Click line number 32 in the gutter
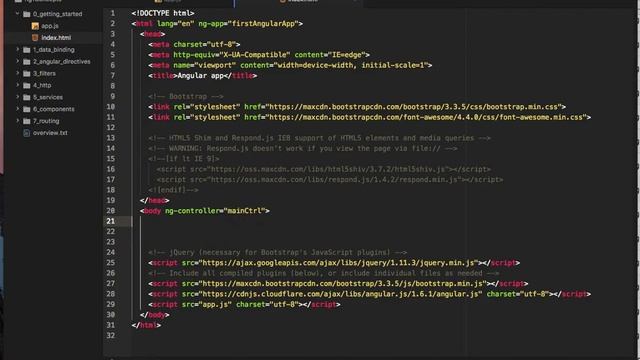The image size is (640, 360). click(x=111, y=336)
